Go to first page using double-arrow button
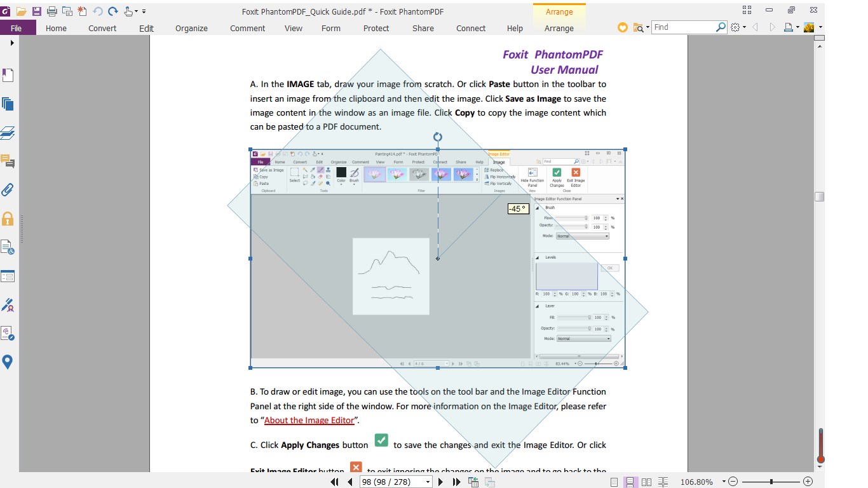This screenshot has height=488, width=868. pyautogui.click(x=335, y=482)
